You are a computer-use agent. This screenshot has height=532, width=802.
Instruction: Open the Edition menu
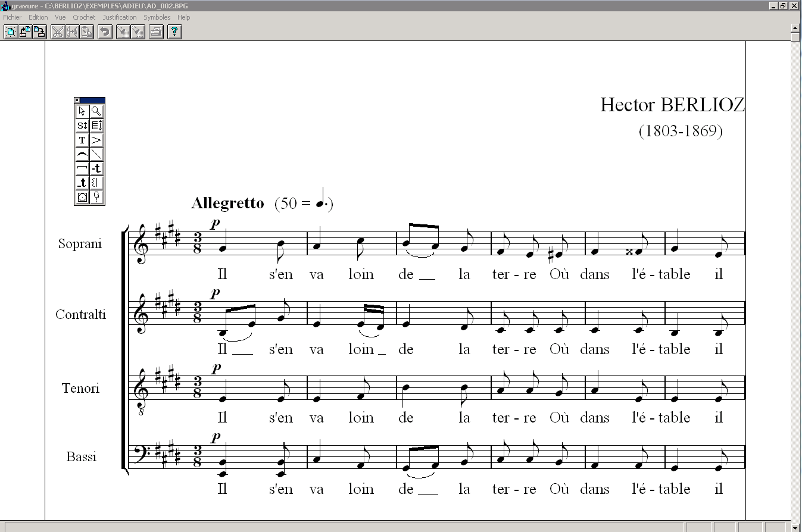click(38, 17)
